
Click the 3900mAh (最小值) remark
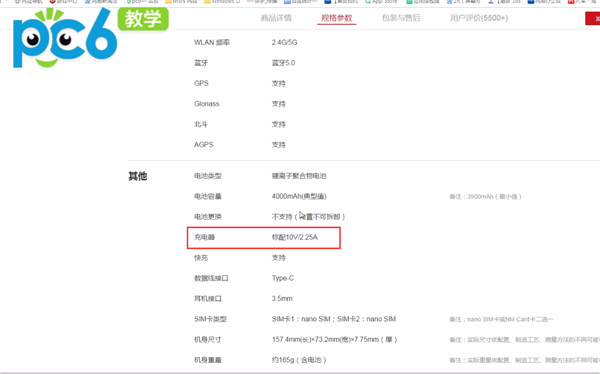pos(485,197)
